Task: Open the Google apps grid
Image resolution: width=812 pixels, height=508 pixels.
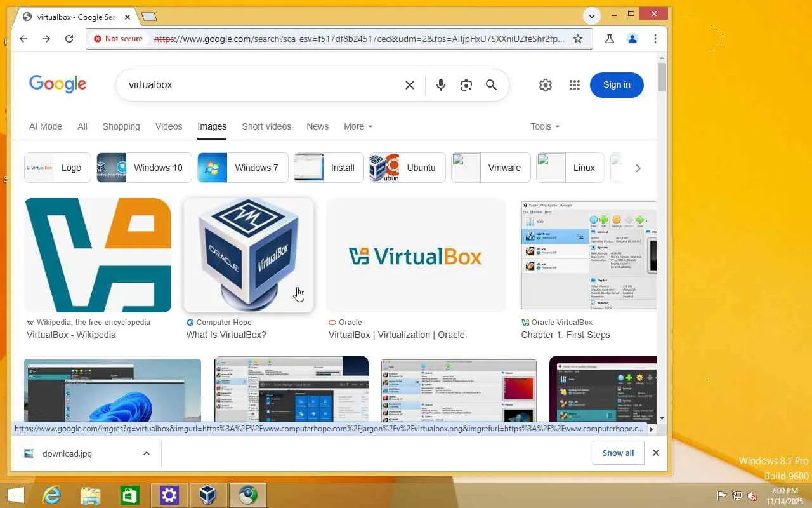Action: [x=575, y=85]
